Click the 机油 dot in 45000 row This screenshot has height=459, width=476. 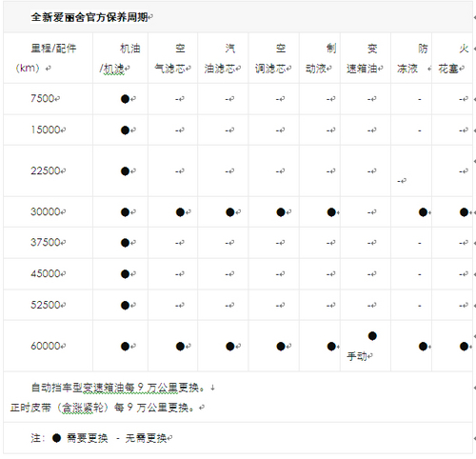tap(125, 274)
